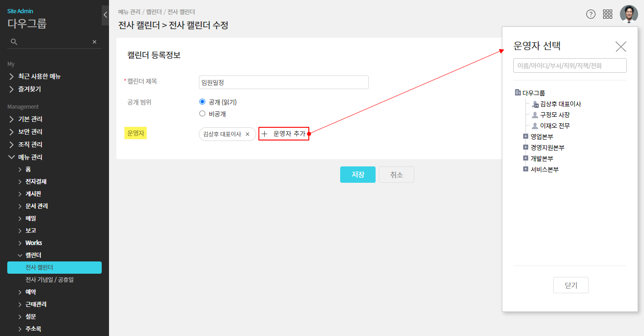
Task: Close the 운영자 선택 panel with X
Action: (620, 46)
